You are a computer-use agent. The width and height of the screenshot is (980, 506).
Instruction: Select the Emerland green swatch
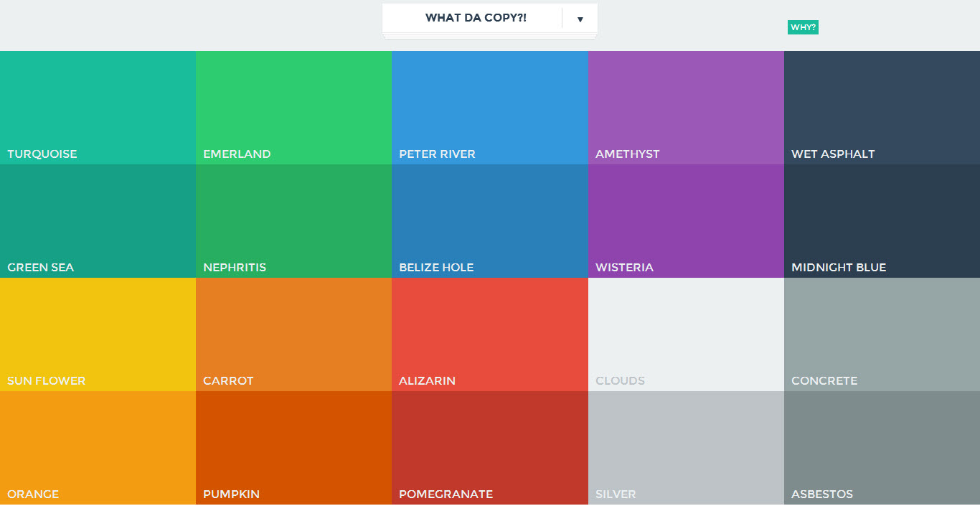pos(293,108)
